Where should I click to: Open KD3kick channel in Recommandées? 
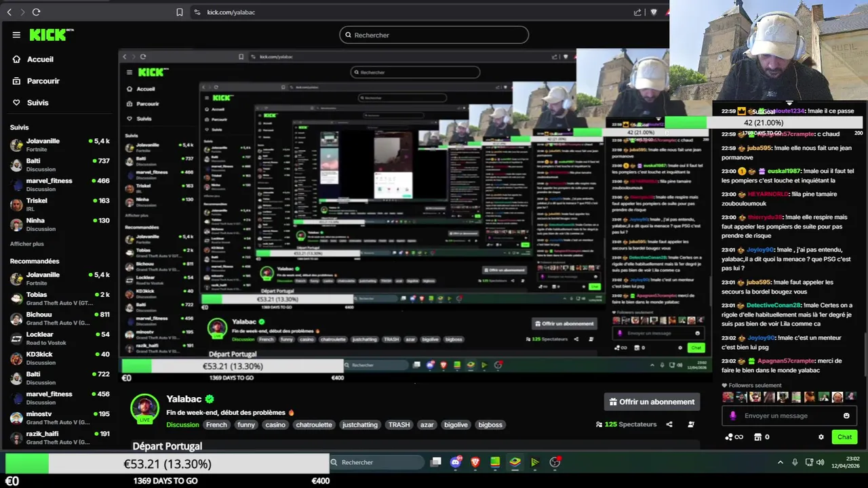tap(60, 358)
